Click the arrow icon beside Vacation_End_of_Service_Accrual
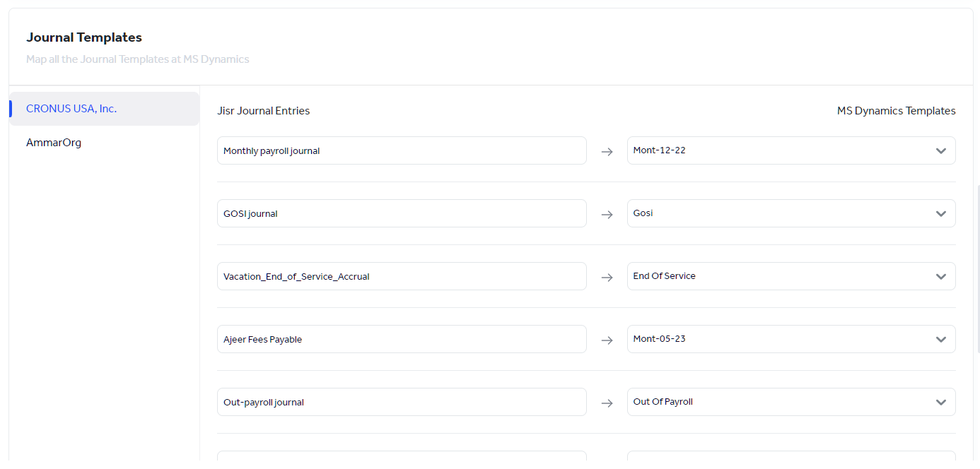Image resolution: width=980 pixels, height=469 pixels. 607,276
